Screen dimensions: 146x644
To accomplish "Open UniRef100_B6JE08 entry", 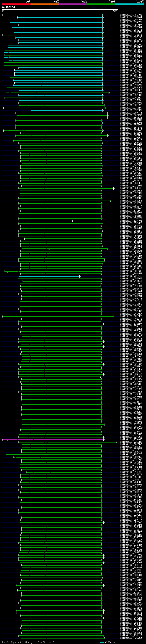I will (x=131, y=188).
